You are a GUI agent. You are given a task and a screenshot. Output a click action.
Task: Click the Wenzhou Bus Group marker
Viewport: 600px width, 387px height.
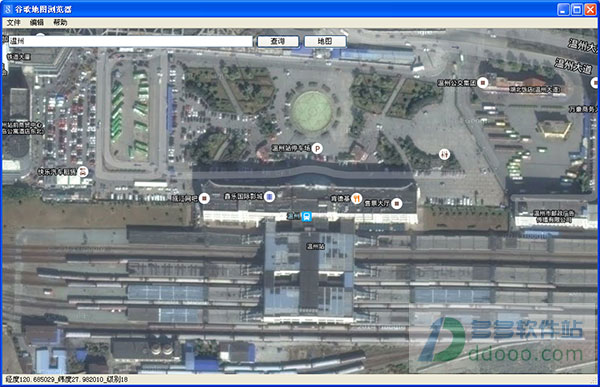(x=483, y=82)
